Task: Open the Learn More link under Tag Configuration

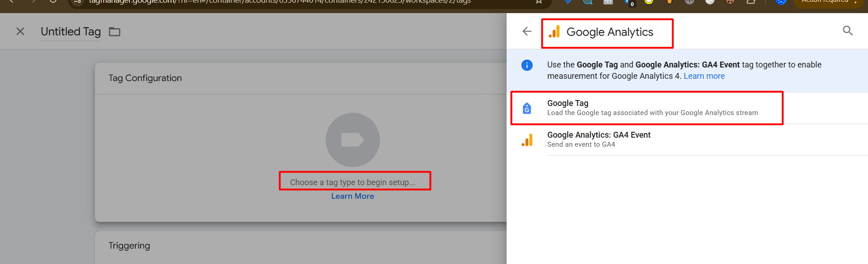Action: click(x=352, y=196)
